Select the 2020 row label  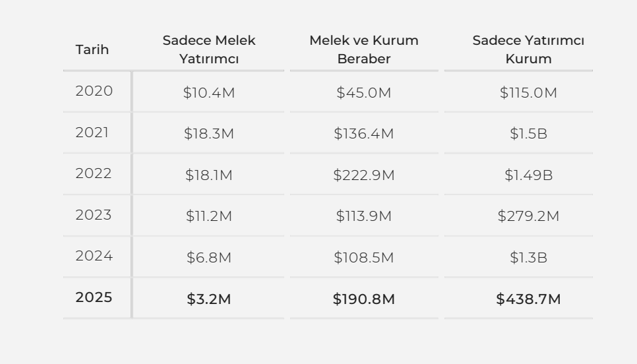(94, 91)
